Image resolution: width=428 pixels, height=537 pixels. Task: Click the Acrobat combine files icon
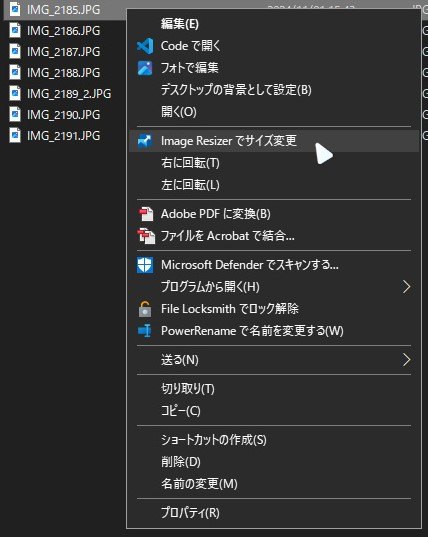(146, 236)
